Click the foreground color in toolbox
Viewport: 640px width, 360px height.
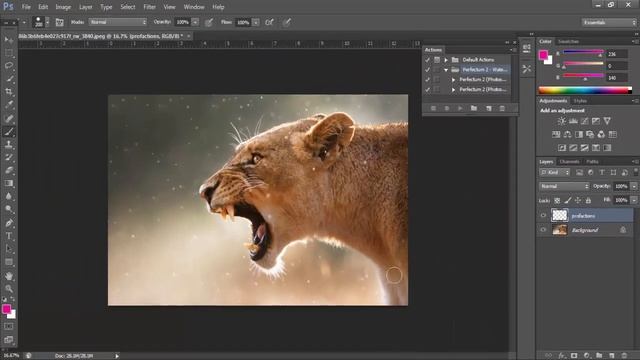6,309
